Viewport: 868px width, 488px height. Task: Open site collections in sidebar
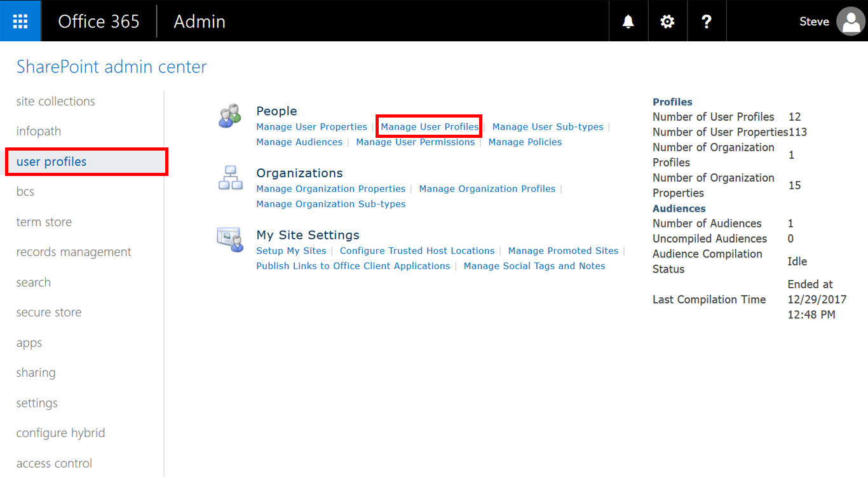(56, 102)
